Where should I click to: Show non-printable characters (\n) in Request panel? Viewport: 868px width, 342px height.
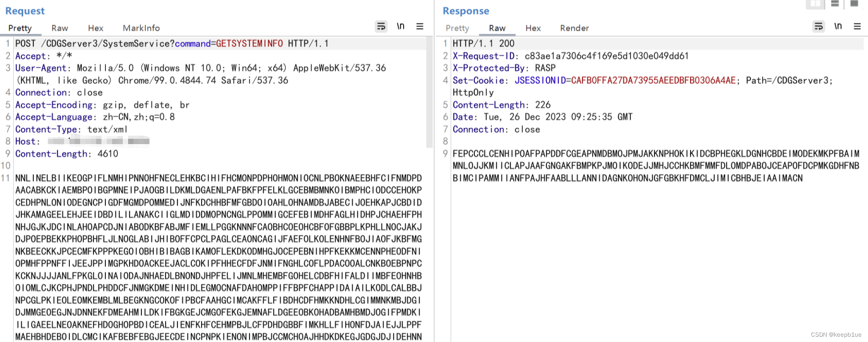400,26
